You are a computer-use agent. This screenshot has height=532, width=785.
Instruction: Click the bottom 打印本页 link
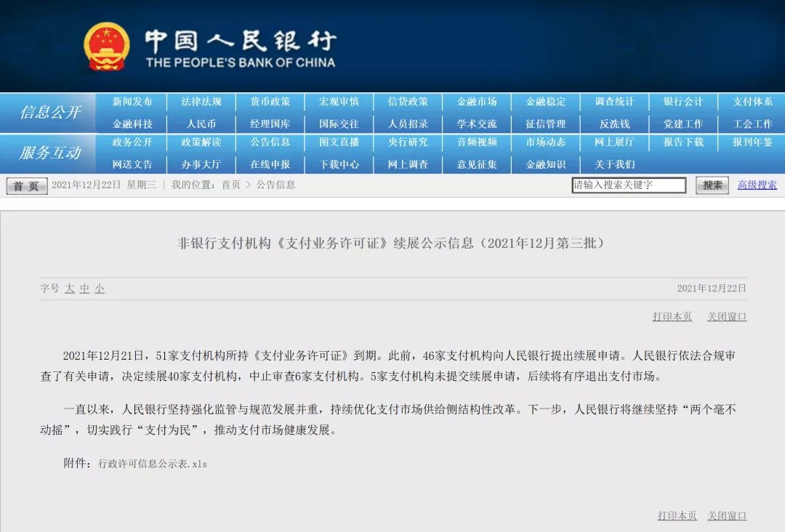pos(677,515)
